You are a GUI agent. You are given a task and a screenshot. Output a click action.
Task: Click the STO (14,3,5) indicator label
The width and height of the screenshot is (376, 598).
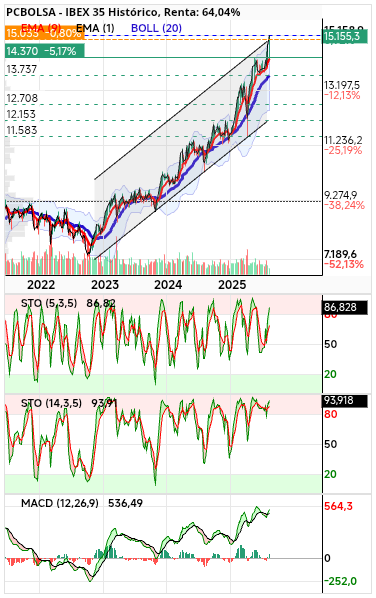point(51,403)
